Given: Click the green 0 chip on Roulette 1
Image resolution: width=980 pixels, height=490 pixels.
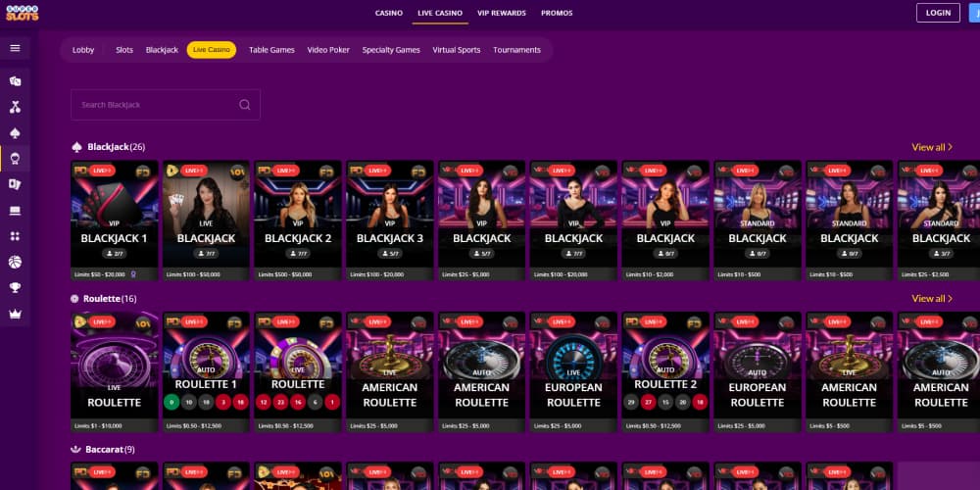Looking at the screenshot, I should click(x=171, y=402).
